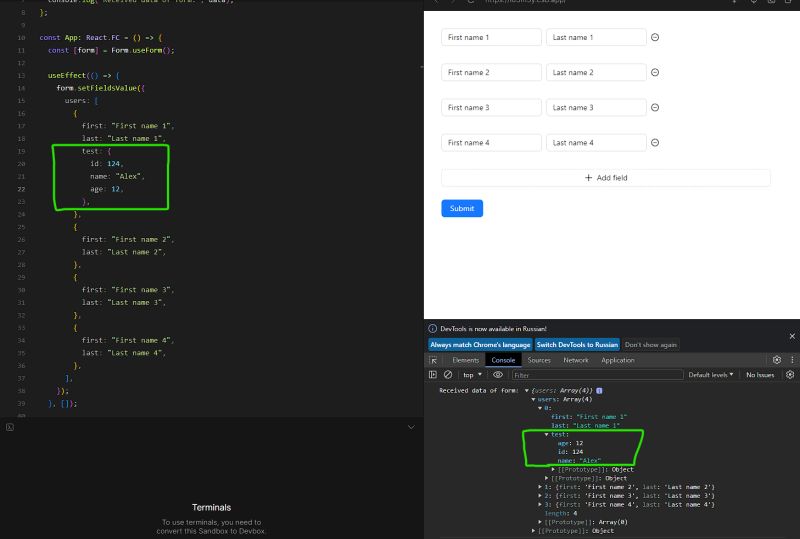Open DevTools three-dot customize menu
The image size is (800, 539).
point(792,360)
